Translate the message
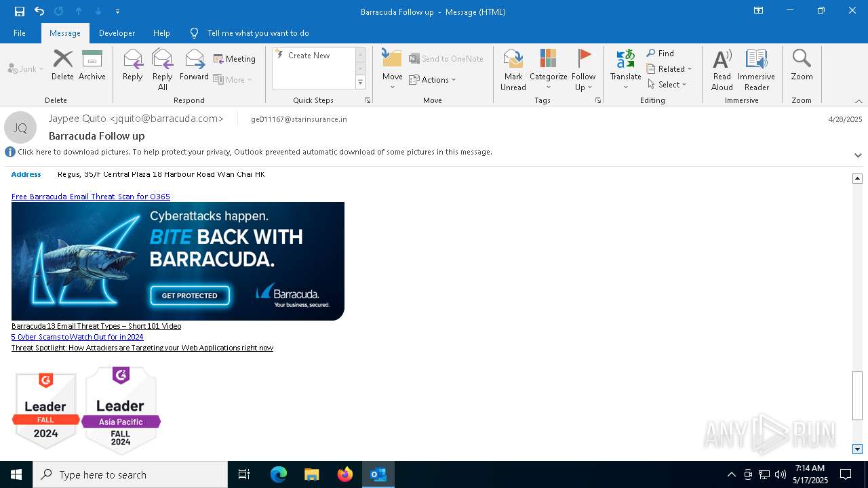Image resolution: width=868 pixels, height=488 pixels. coord(625,70)
